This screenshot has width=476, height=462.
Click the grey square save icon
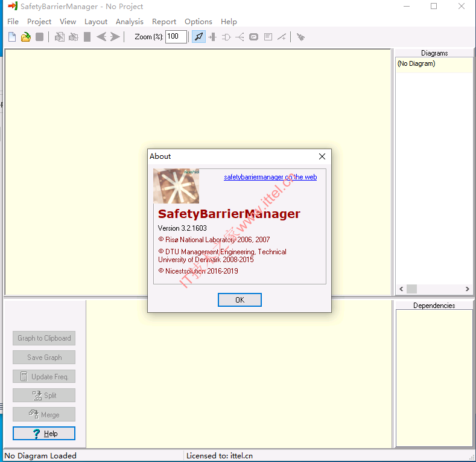(x=39, y=37)
